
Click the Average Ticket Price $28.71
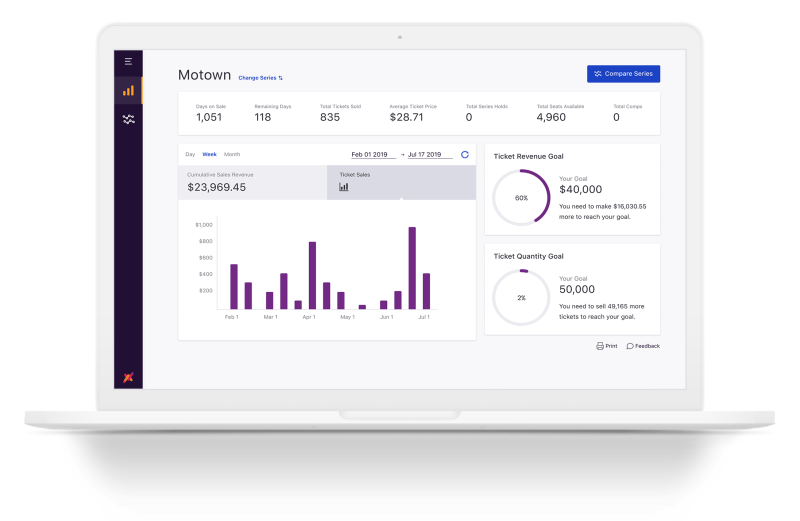(407, 117)
